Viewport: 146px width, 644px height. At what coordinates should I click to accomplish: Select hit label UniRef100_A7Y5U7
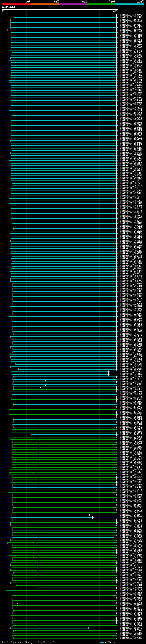point(131,45)
